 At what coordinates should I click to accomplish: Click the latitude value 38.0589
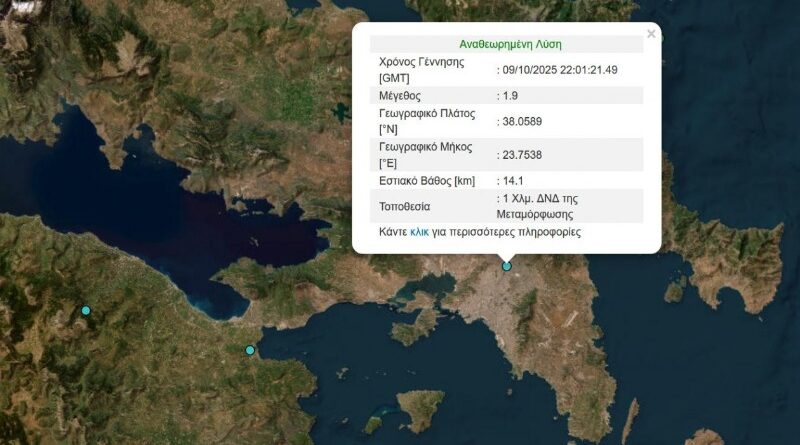tap(523, 122)
